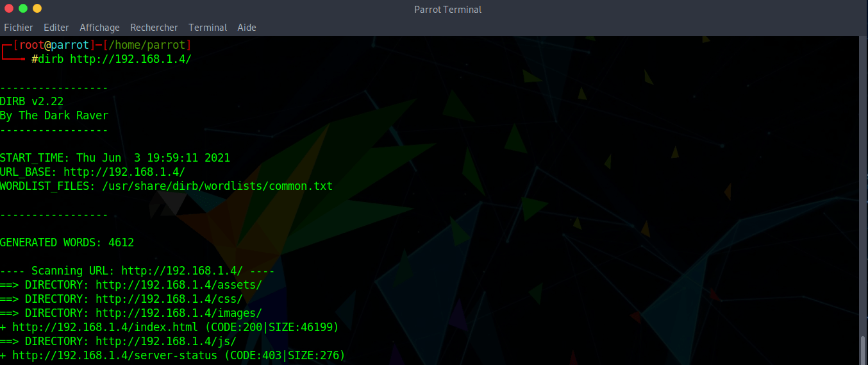Viewport: 868px width, 365px height.
Task: Click the css/ directory URL
Action: (x=169, y=299)
